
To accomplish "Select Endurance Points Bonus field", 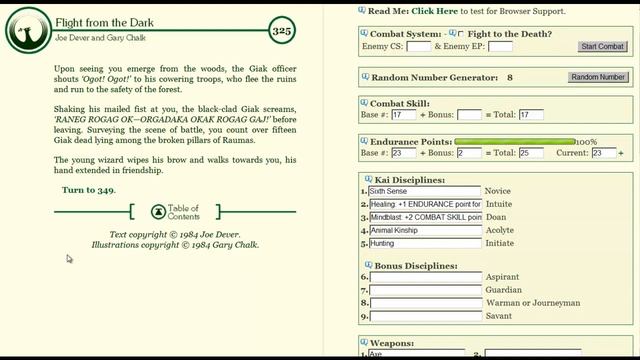I will [469, 153].
